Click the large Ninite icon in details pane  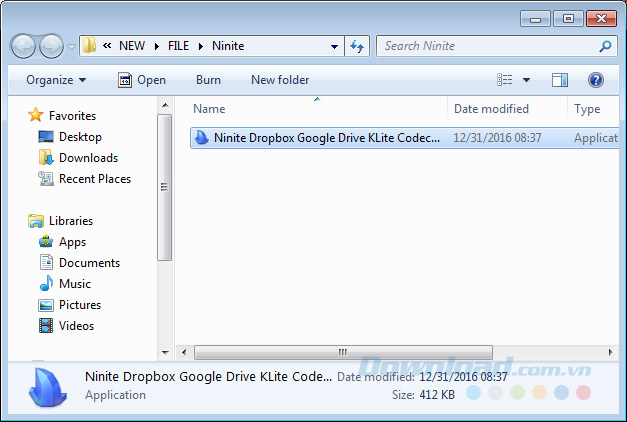click(48, 387)
